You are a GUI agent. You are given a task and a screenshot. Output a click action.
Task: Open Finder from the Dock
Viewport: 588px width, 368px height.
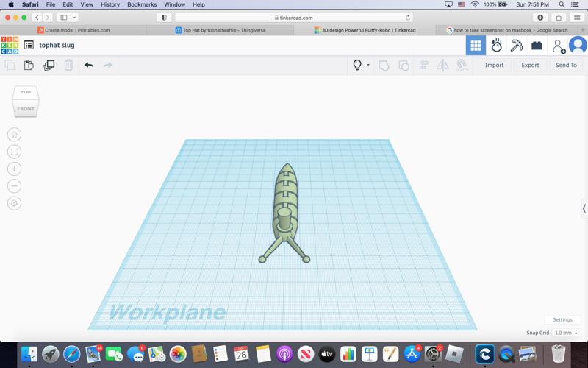tap(29, 354)
